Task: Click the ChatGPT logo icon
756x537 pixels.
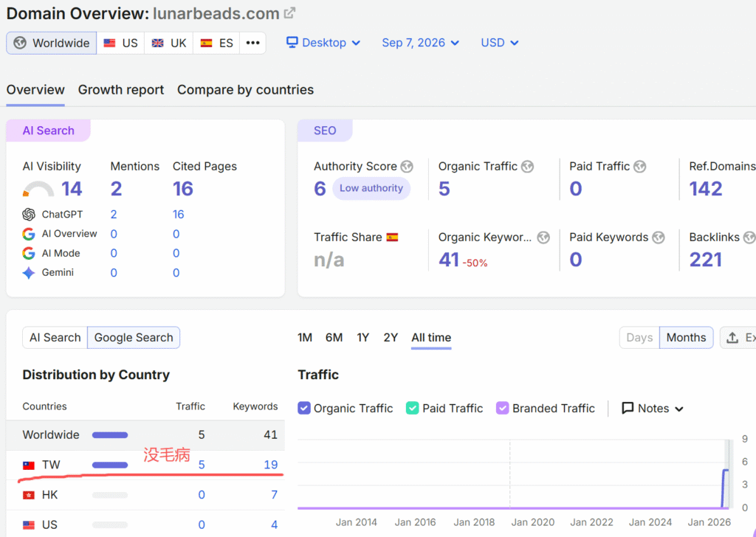Action: [29, 215]
